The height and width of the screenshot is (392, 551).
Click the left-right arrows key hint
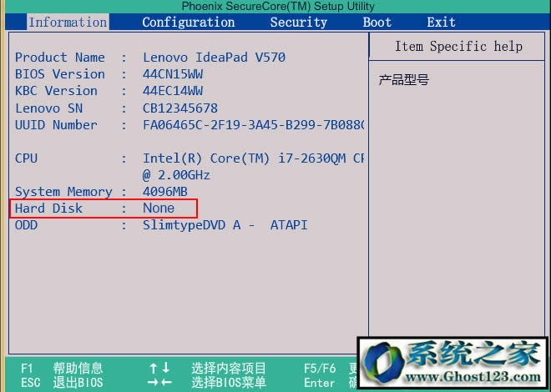(159, 383)
